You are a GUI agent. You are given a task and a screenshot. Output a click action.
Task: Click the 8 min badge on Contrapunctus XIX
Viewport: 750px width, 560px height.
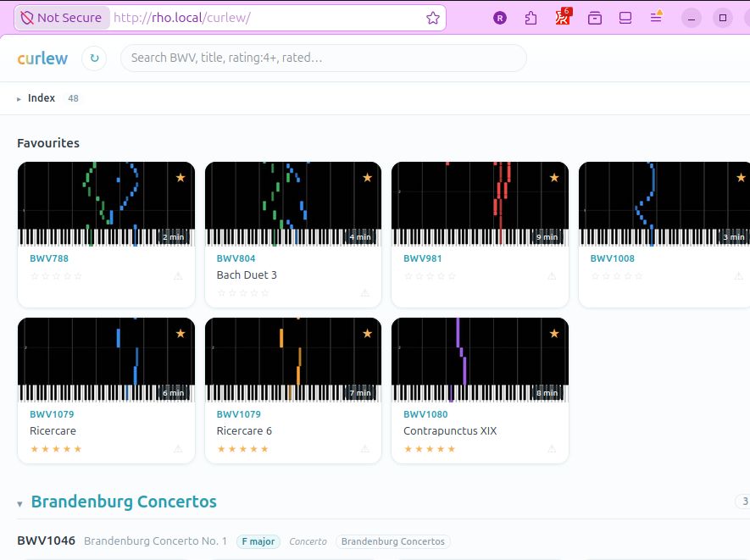coord(547,392)
